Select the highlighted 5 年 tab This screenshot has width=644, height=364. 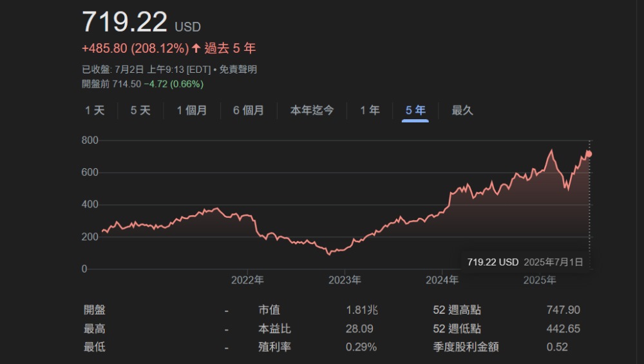click(415, 110)
